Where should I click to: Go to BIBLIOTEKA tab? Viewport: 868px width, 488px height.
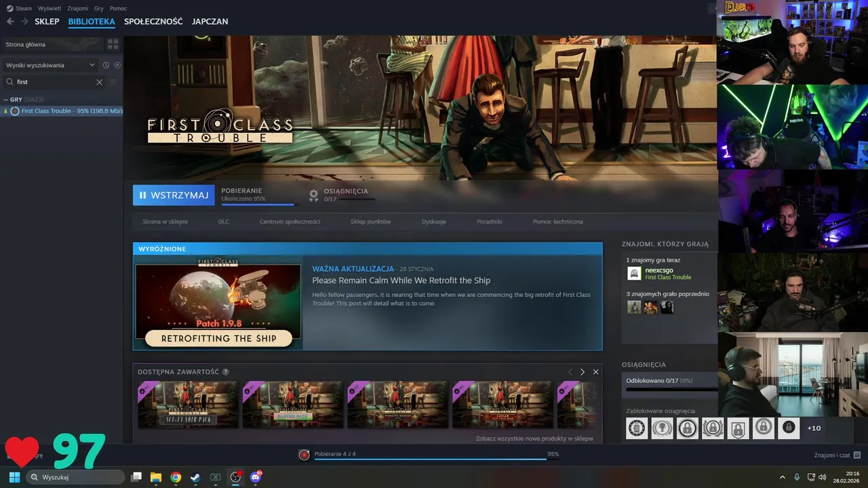pos(92,22)
